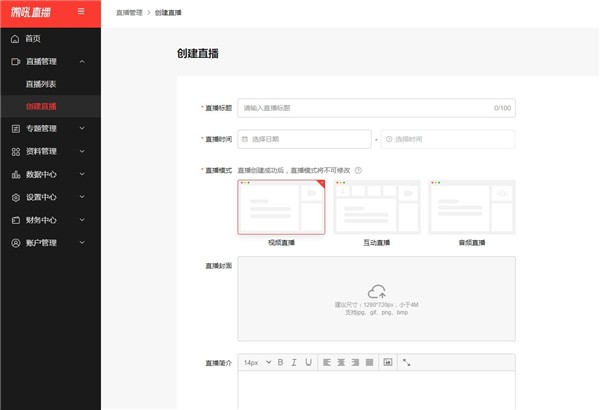Image resolution: width=600 pixels, height=410 pixels.
Task: Click the 音频直播 label text
Action: pyautogui.click(x=472, y=242)
